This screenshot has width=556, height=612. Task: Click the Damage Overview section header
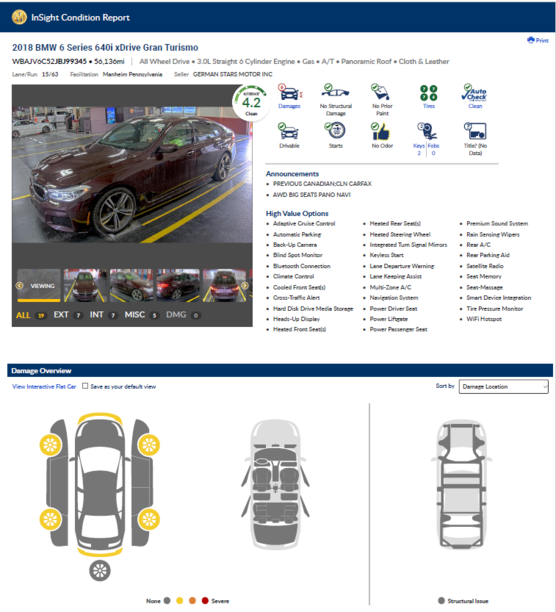[x=280, y=370]
